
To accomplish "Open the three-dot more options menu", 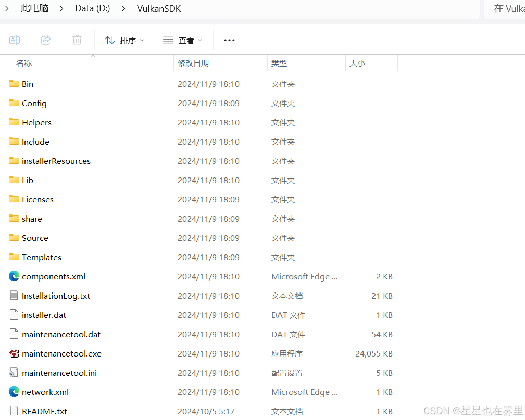I will tap(229, 41).
